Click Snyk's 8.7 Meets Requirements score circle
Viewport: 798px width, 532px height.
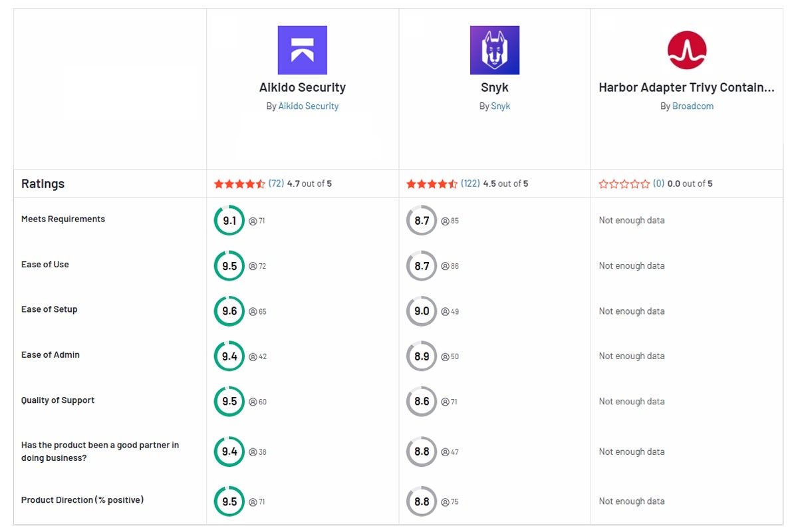tap(421, 220)
